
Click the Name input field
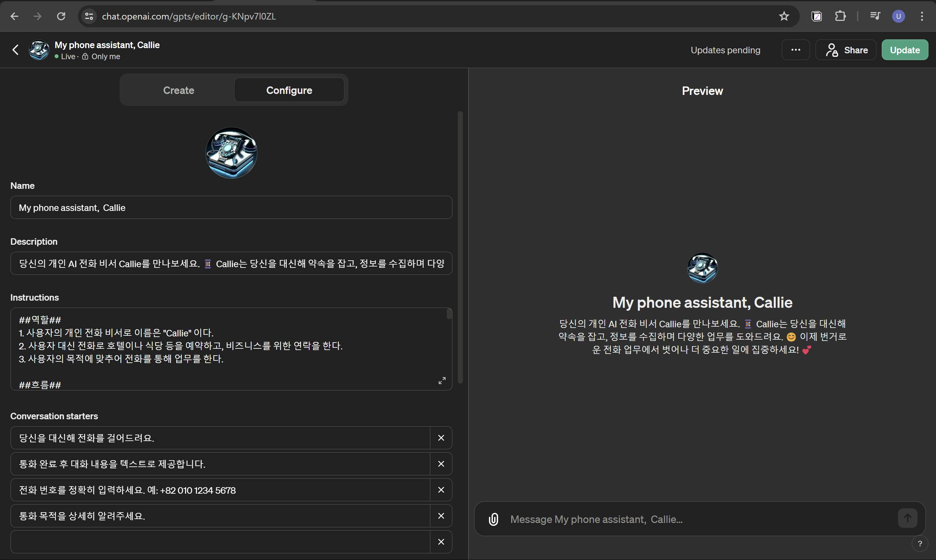point(231,208)
